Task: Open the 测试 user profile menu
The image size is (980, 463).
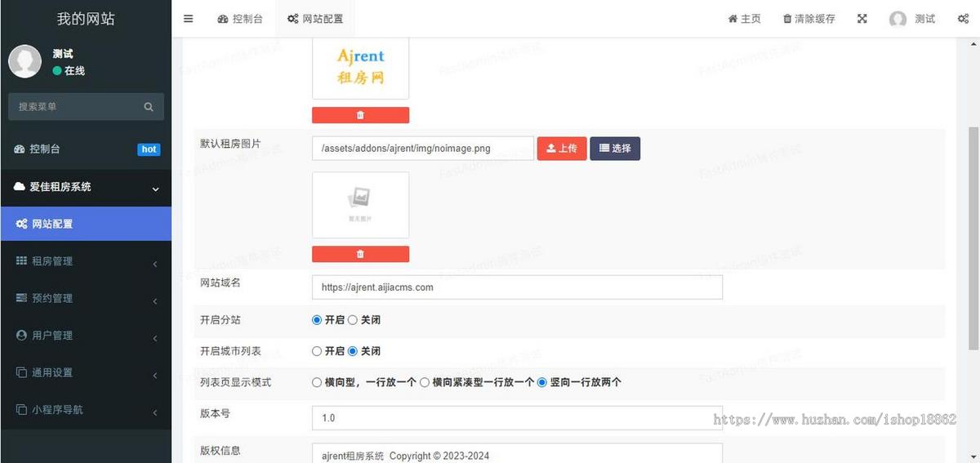Action: pos(912,19)
